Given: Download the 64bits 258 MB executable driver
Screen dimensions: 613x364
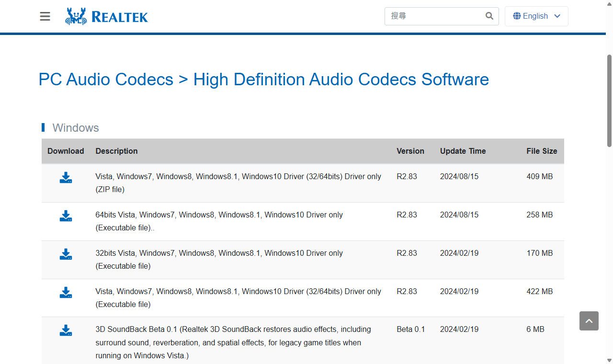Looking at the screenshot, I should (x=66, y=216).
